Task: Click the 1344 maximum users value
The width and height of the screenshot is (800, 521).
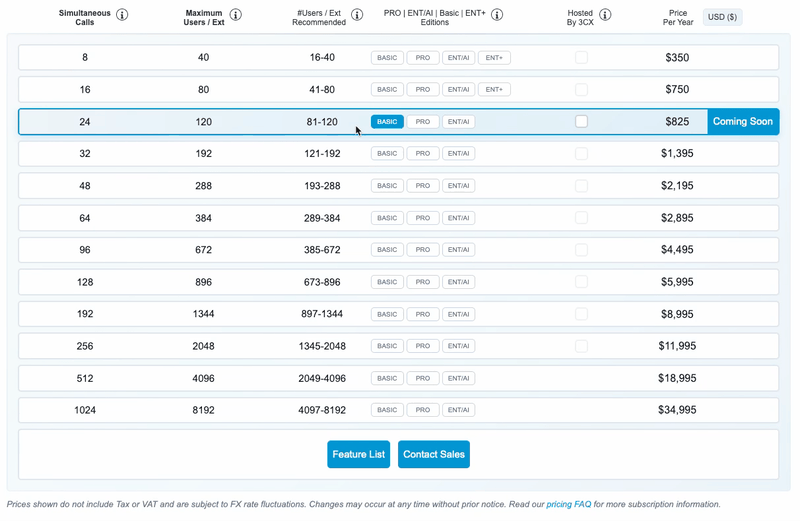Action: click(203, 314)
